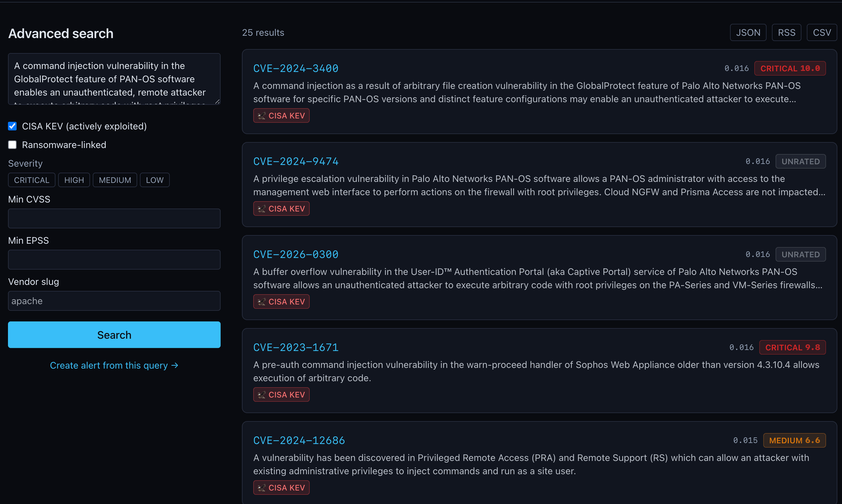Open the CVE-2024-12686 entry
This screenshot has height=504, width=842.
point(299,441)
